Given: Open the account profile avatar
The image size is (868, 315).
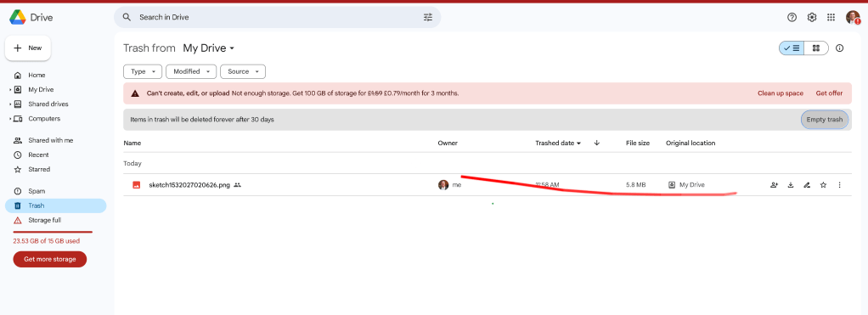Looking at the screenshot, I should (x=853, y=18).
